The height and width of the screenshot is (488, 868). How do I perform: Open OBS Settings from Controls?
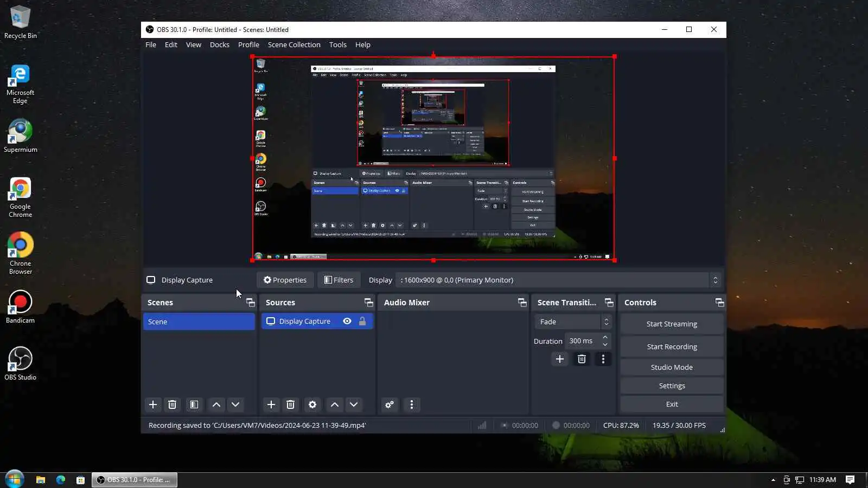pos(672,386)
